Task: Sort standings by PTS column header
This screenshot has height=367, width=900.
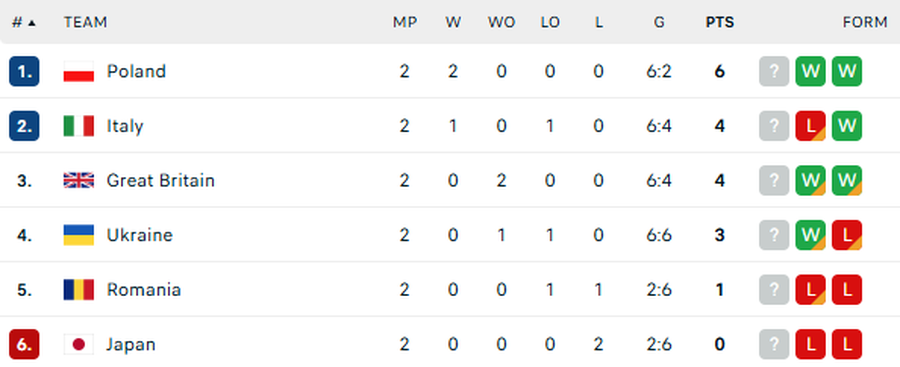Action: pos(720,22)
